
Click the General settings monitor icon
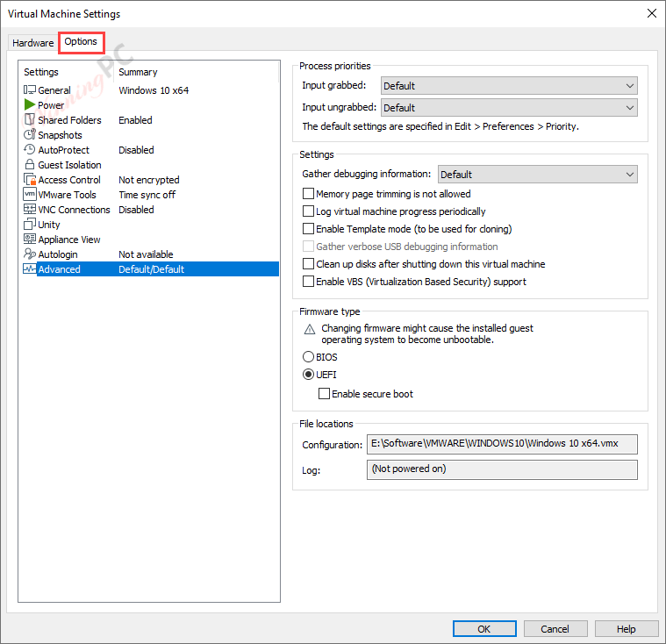coord(29,89)
